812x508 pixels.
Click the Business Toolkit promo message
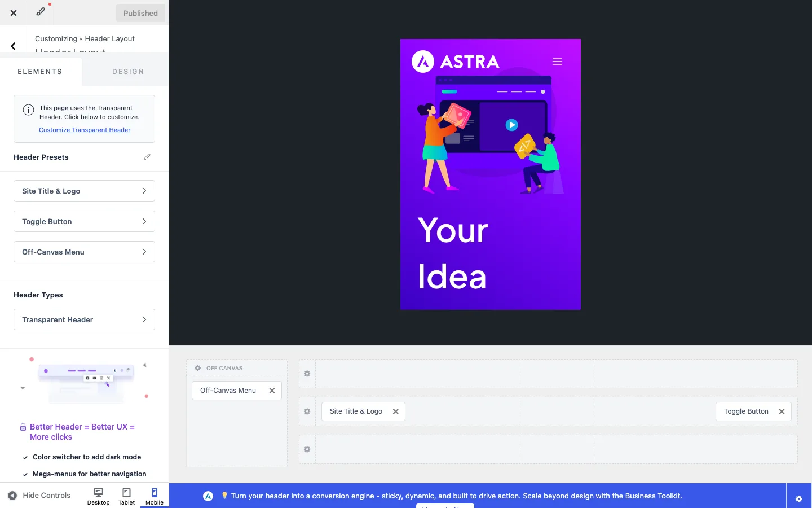pyautogui.click(x=457, y=496)
